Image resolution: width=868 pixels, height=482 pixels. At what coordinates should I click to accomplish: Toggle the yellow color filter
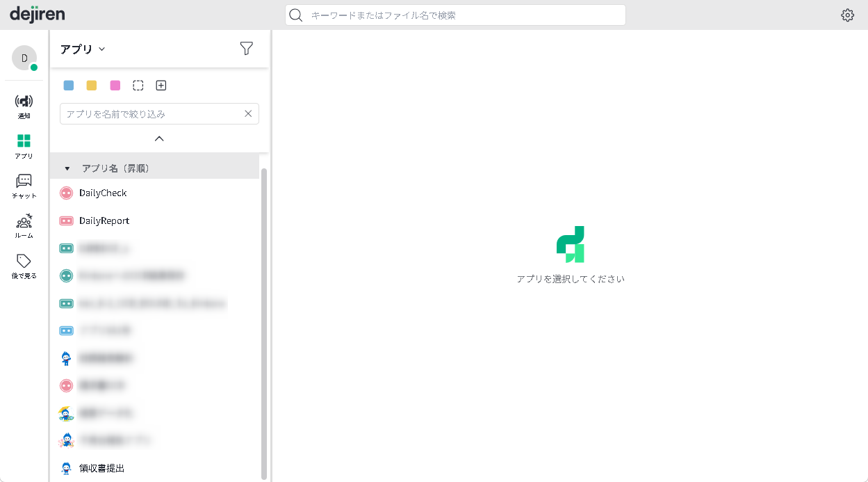coord(92,86)
